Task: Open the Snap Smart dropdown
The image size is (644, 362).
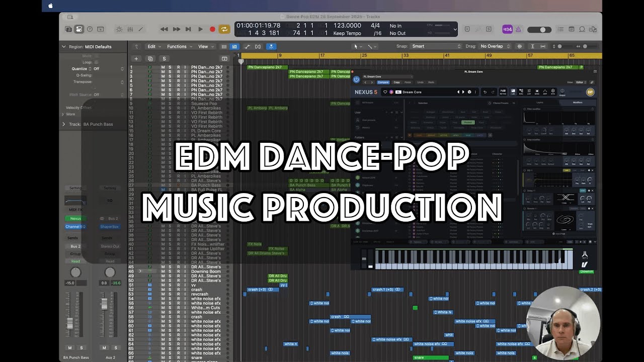Action: [x=436, y=46]
